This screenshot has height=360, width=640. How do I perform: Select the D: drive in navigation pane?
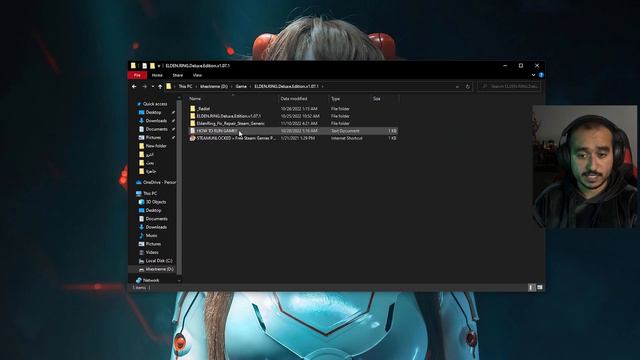coord(159,269)
